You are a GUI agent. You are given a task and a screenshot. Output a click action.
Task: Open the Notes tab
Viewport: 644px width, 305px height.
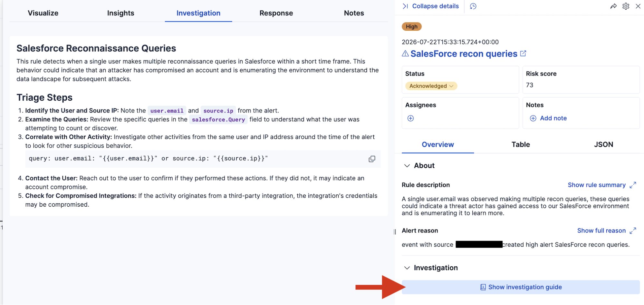[x=354, y=13]
